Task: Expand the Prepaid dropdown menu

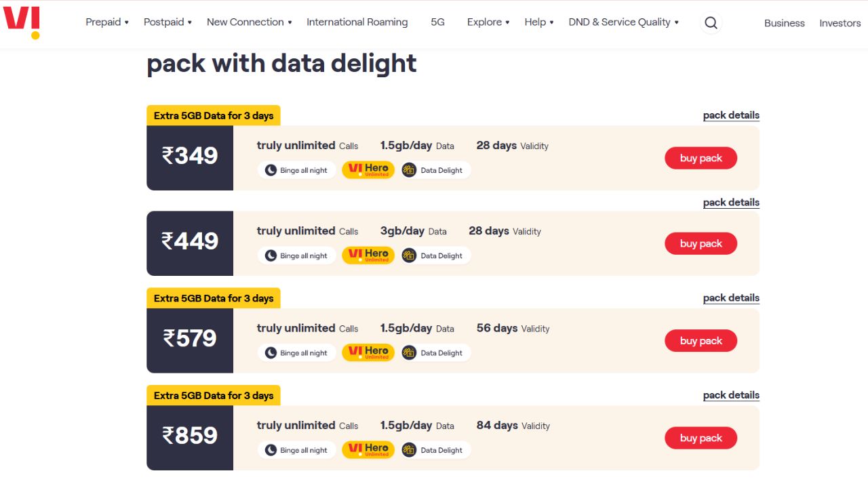Action: point(107,22)
